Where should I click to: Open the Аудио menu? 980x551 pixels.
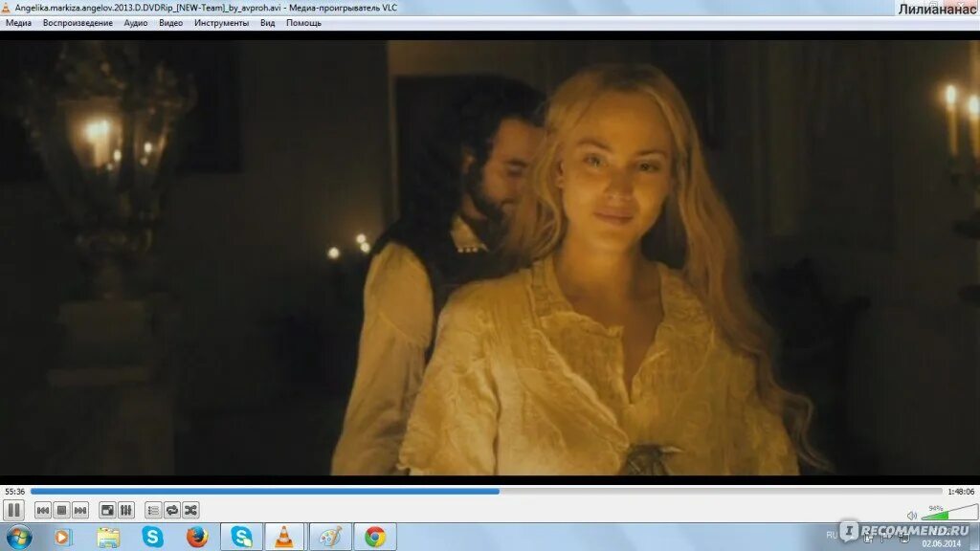[x=136, y=23]
